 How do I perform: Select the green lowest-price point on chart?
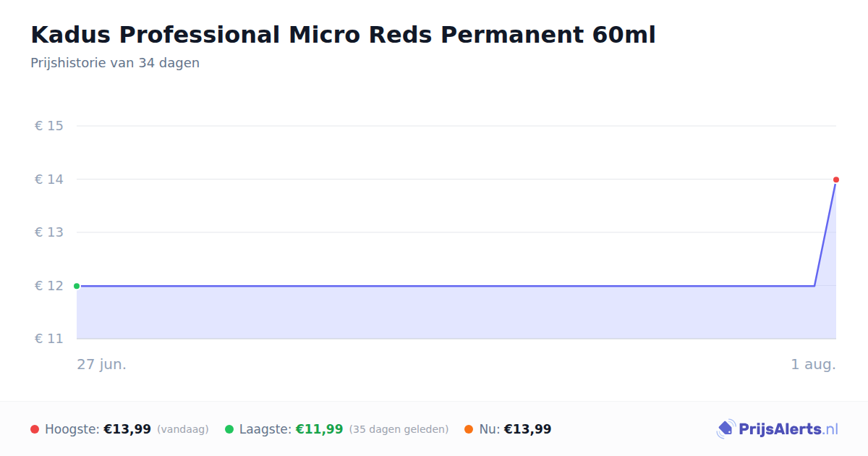(77, 286)
